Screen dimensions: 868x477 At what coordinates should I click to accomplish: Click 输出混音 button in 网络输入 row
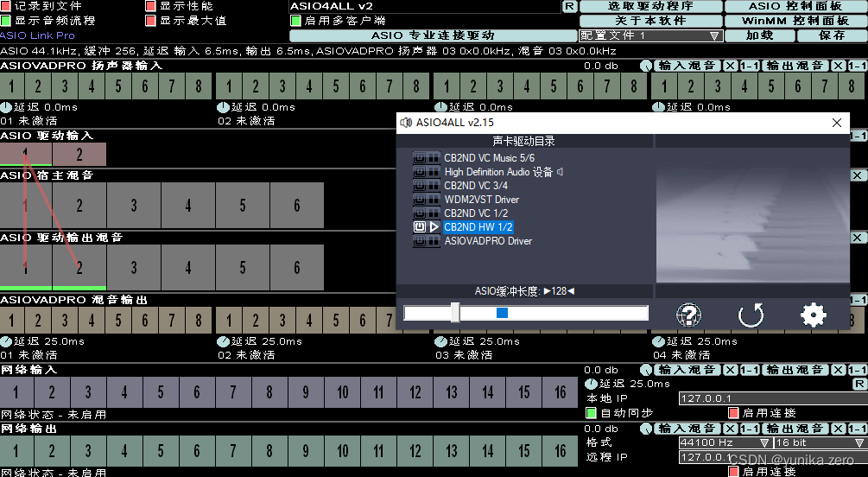point(795,370)
